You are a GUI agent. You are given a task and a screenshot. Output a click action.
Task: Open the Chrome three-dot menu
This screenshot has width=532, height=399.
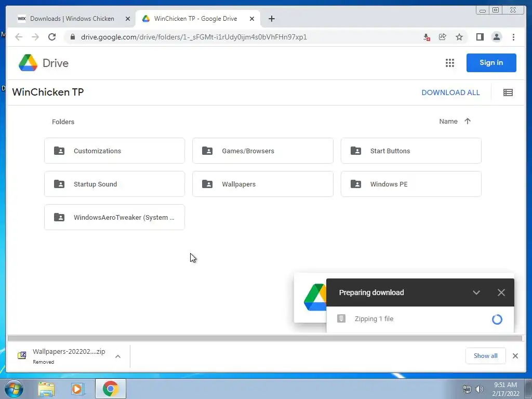[513, 37]
